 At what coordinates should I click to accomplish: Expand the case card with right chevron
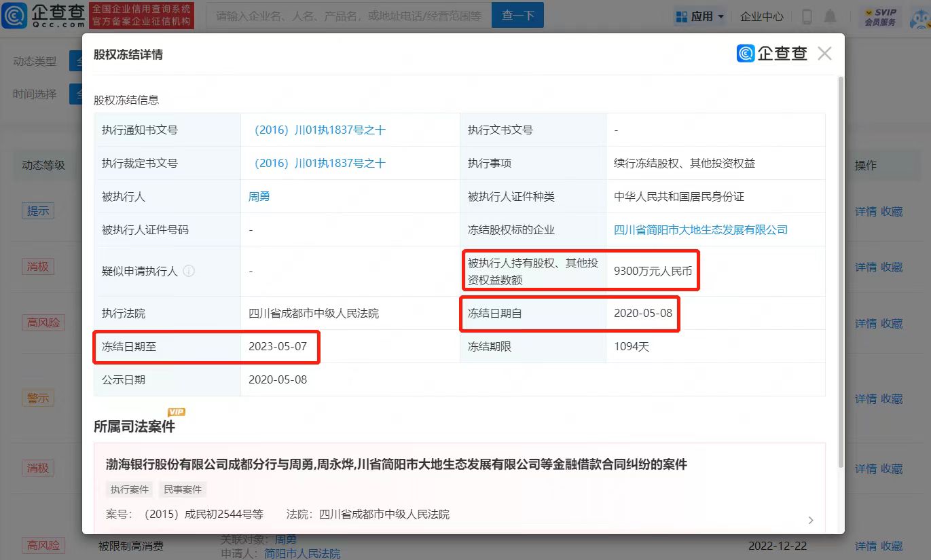810,521
